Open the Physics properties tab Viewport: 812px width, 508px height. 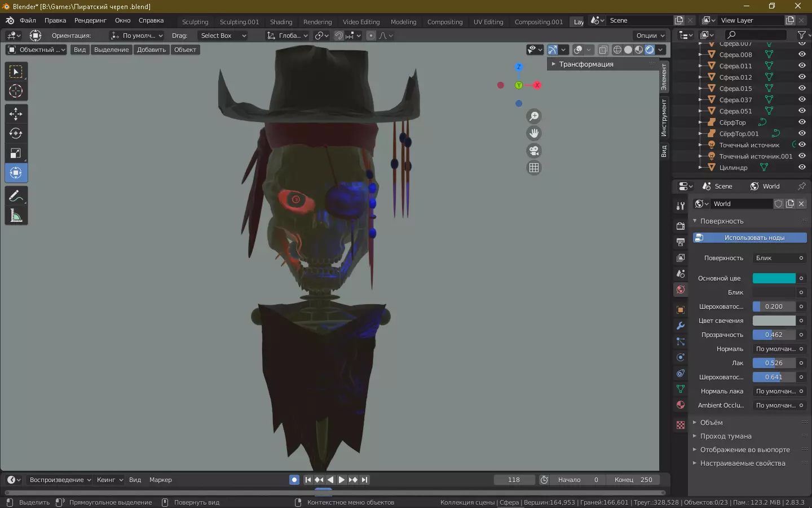click(681, 357)
